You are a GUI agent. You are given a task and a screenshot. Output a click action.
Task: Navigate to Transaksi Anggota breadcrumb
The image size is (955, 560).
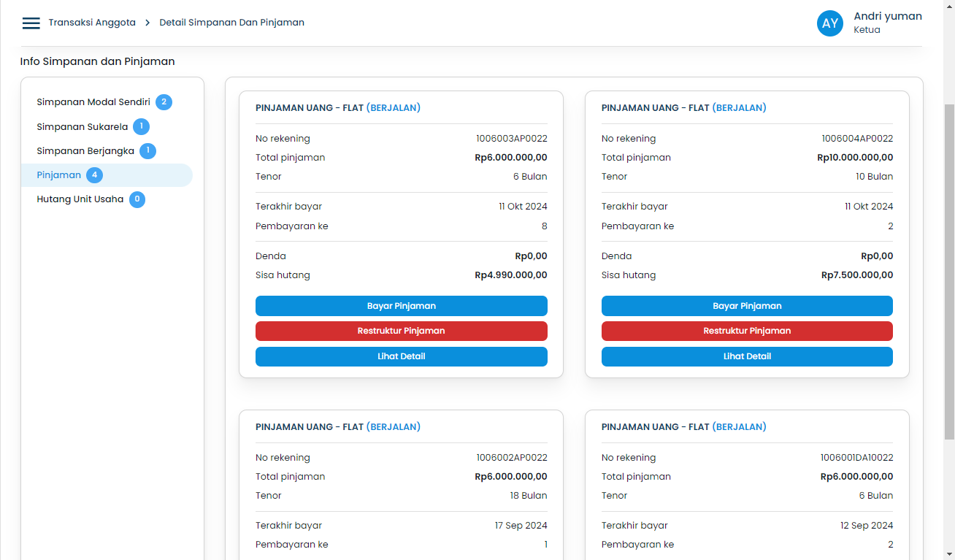point(92,23)
